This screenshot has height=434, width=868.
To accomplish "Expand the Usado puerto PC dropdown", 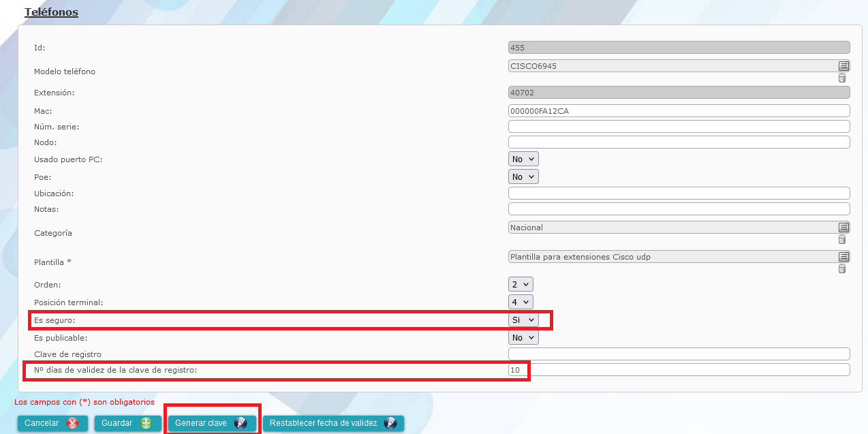I will coord(523,159).
